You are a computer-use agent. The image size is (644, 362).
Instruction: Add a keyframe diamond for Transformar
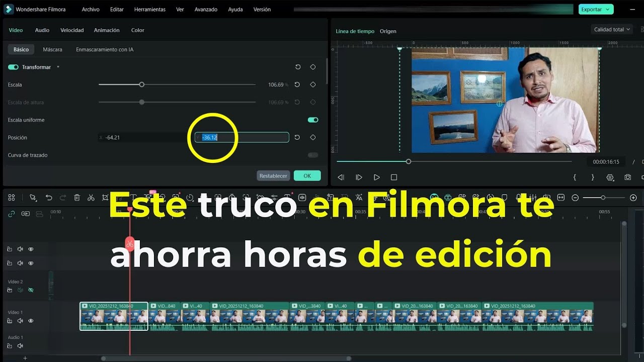coord(313,67)
